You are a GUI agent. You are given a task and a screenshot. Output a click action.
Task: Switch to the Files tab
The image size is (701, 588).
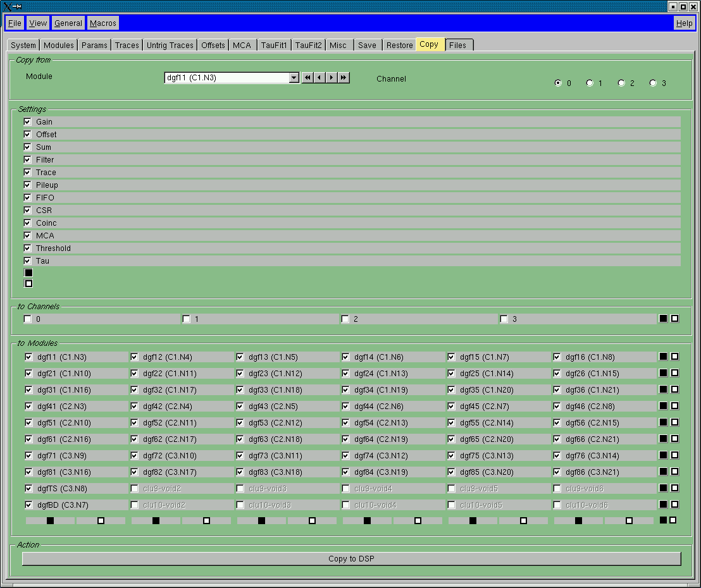coord(458,45)
